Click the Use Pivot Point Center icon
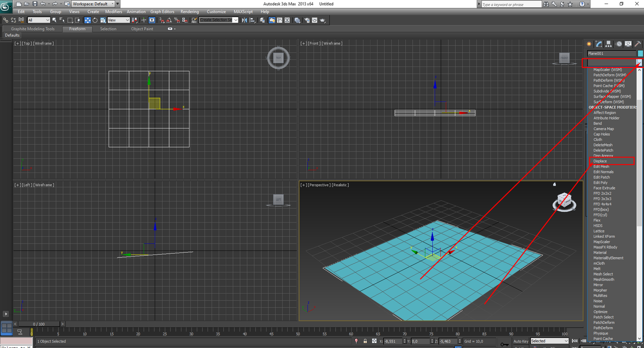 pyautogui.click(x=135, y=20)
